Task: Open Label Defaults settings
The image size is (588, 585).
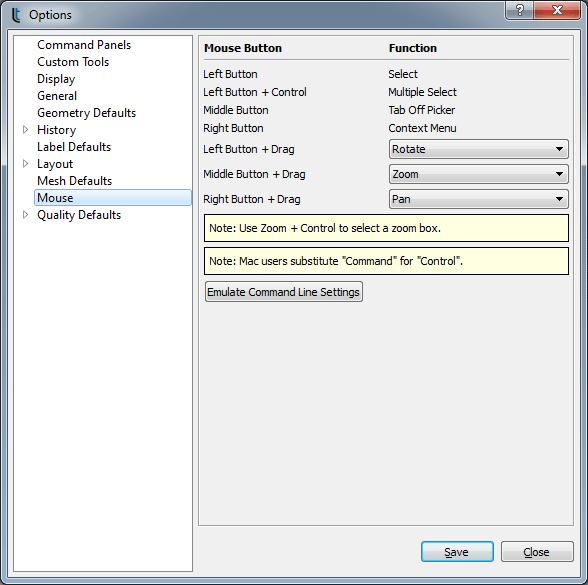Action: pos(74,147)
